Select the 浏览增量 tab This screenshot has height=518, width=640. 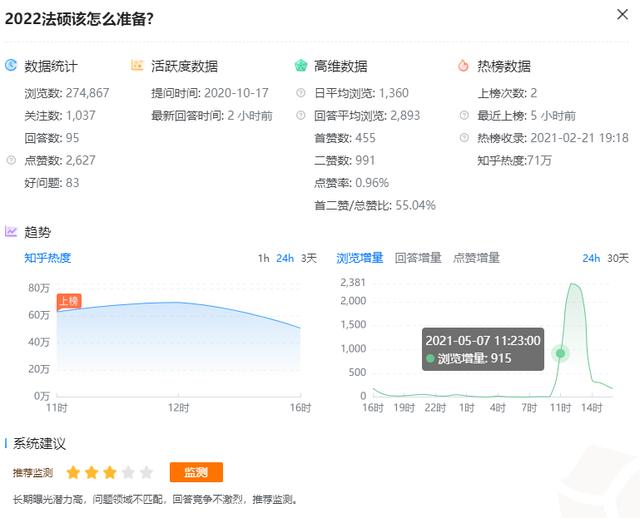point(360,258)
